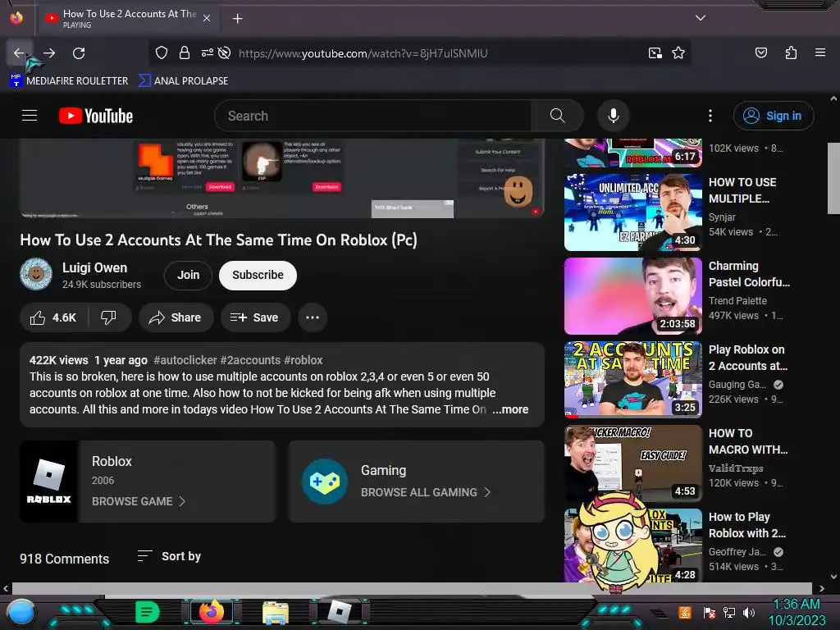The height and width of the screenshot is (630, 840).
Task: Open the YouTube guide hamburger menu
Action: coord(30,116)
